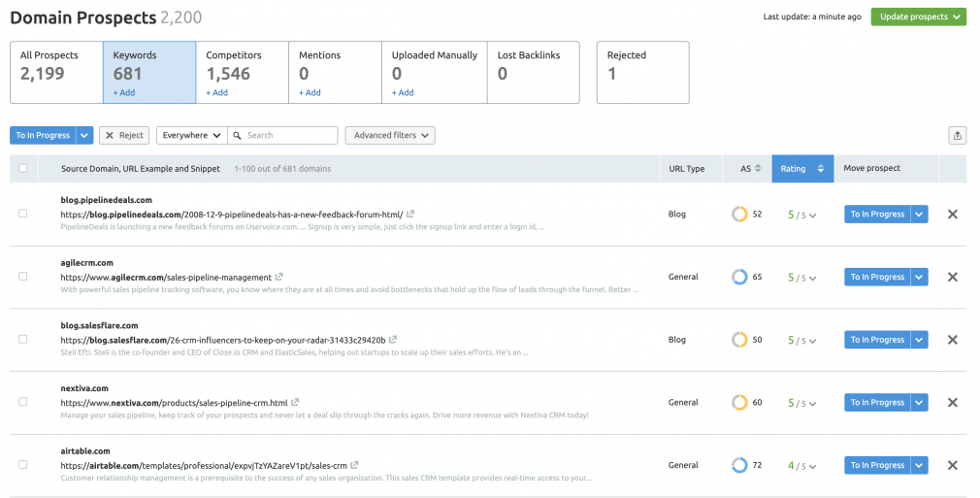Switch to All Prospects tab
980x498 pixels.
point(56,72)
